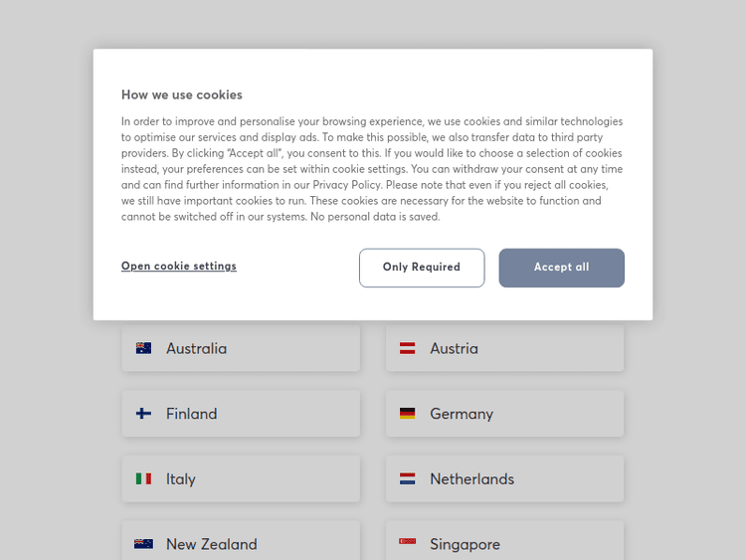The width and height of the screenshot is (746, 560).
Task: Click the Finland flag icon
Action: click(x=143, y=414)
